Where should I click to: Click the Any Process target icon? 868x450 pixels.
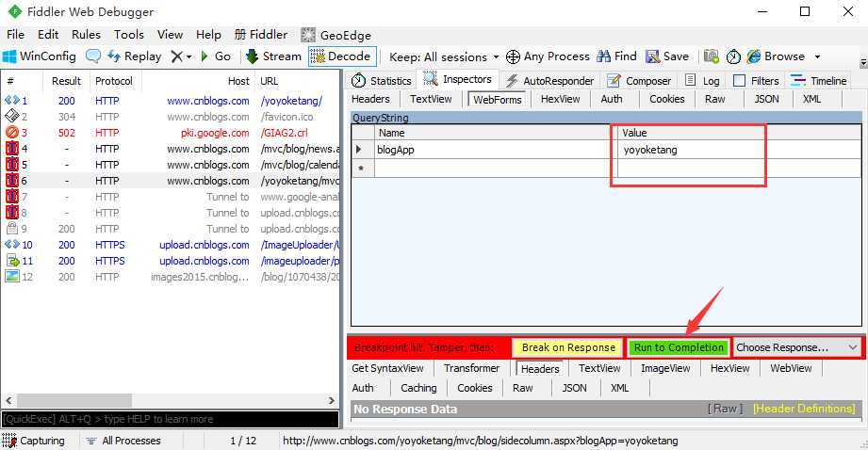click(513, 56)
